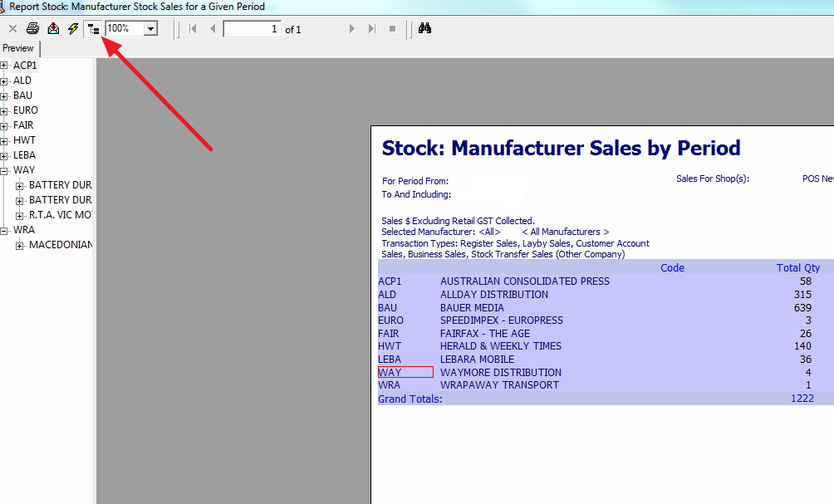The width and height of the screenshot is (834, 504).
Task: Expand the FAIR tree node
Action: (x=3, y=126)
